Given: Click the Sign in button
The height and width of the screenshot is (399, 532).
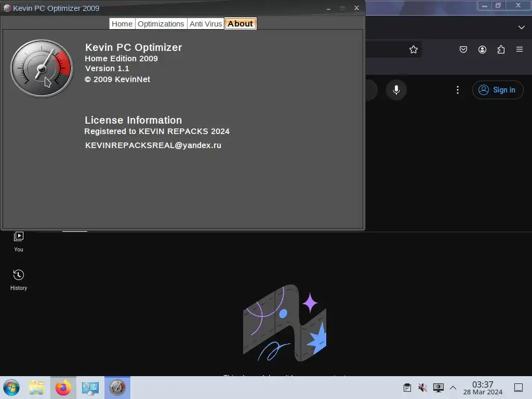Looking at the screenshot, I should [x=498, y=90].
